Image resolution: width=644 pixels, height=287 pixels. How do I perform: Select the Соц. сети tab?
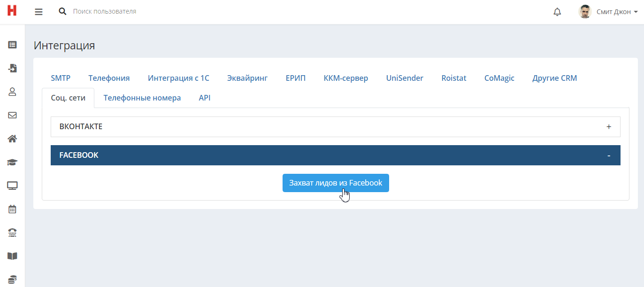[x=68, y=98]
